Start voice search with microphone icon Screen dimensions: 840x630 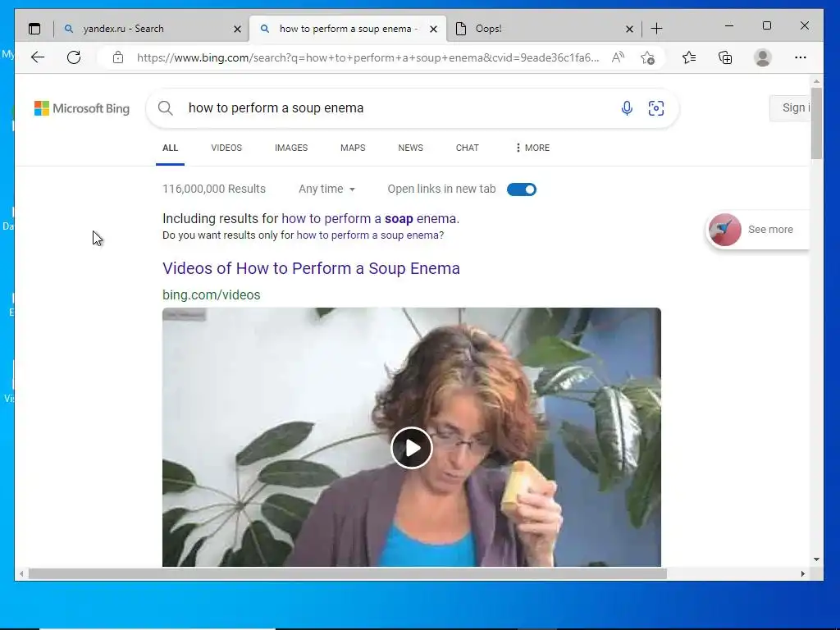(x=627, y=108)
